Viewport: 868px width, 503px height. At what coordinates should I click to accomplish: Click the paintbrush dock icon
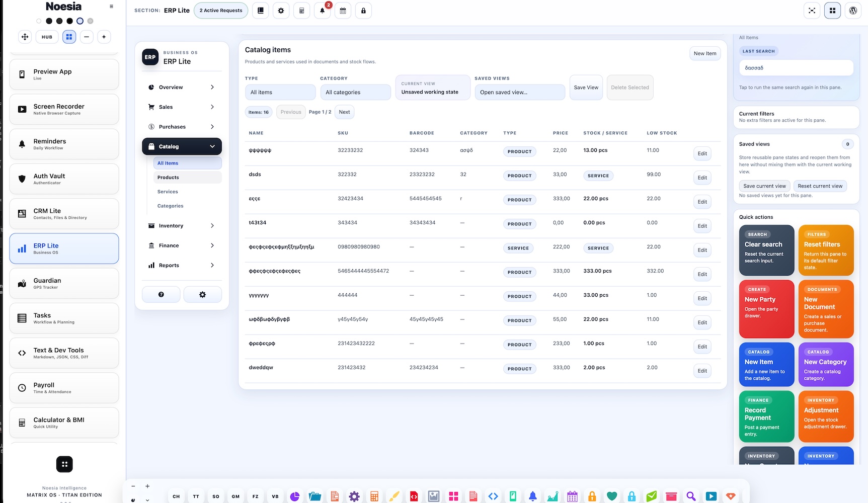click(394, 496)
